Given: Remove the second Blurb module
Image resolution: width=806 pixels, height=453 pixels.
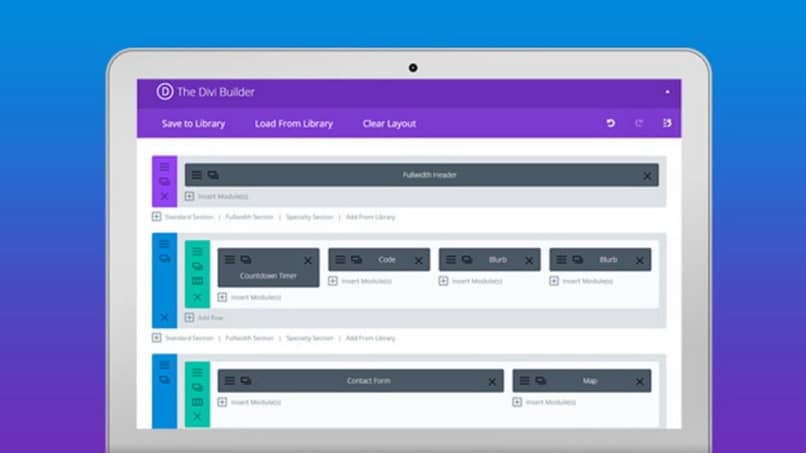Looking at the screenshot, I should (639, 261).
